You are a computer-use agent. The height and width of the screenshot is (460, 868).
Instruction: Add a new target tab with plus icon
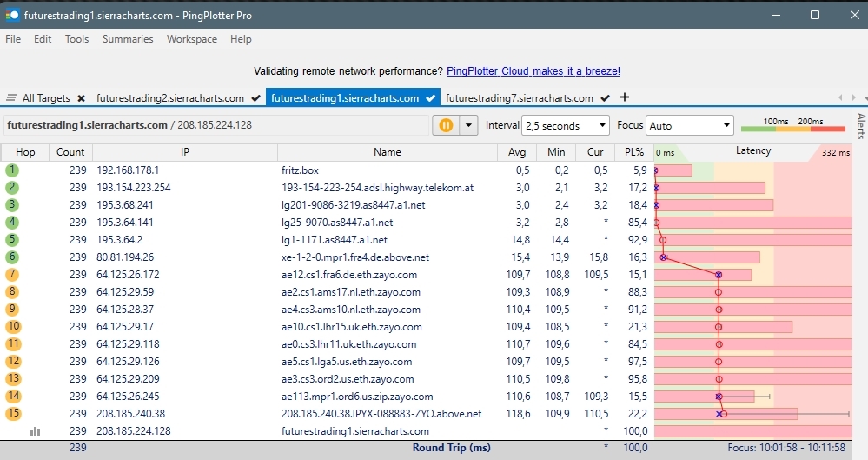(625, 97)
